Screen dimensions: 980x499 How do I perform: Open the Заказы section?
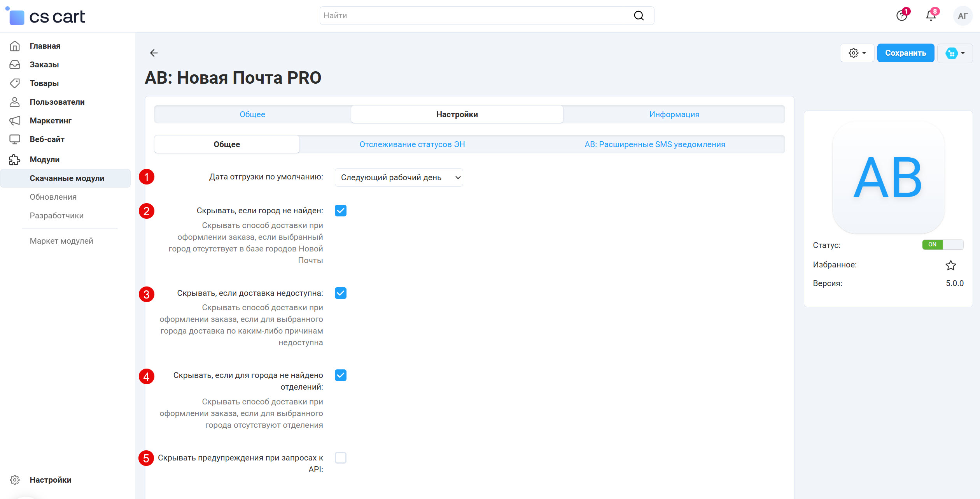point(44,64)
